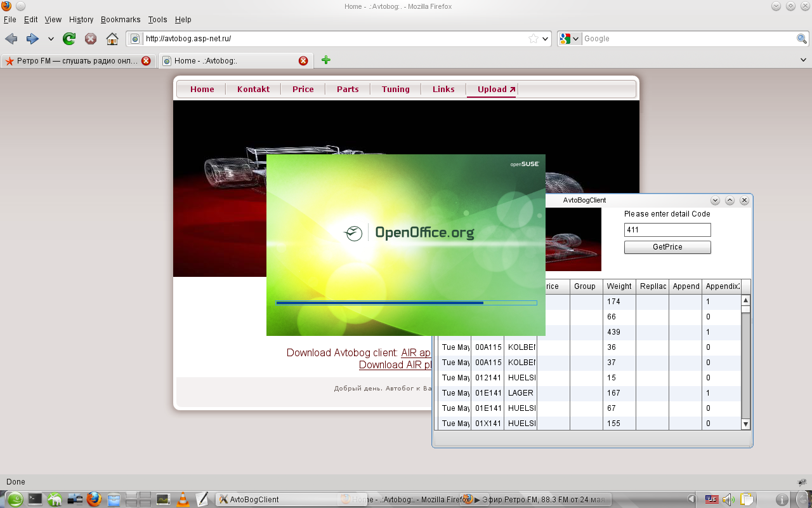Switch desktops with the pager widget
Screen dimensions: 812x508
pos(139,499)
